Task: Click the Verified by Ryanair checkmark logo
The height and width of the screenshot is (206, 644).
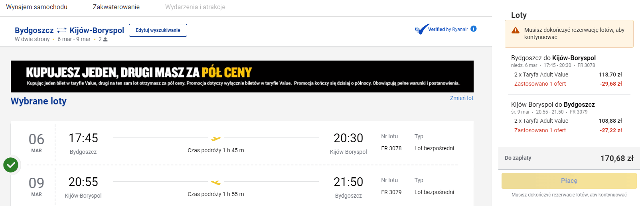Action: (x=422, y=29)
